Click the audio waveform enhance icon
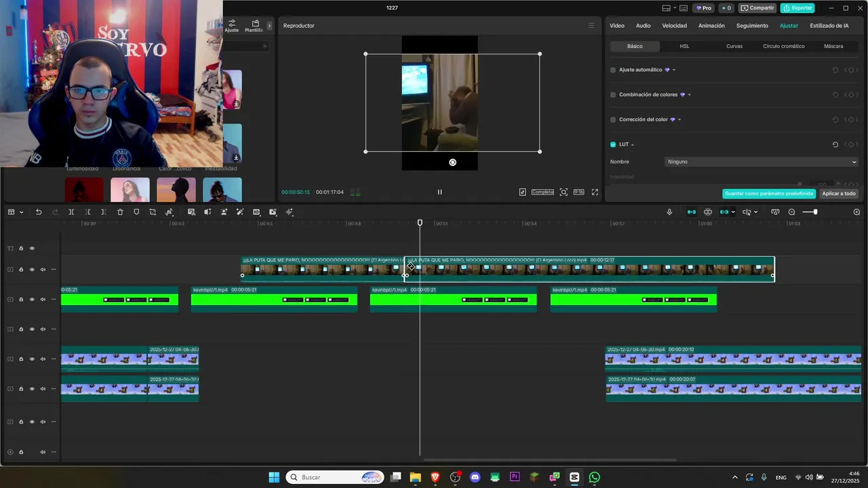The width and height of the screenshot is (868, 488). [290, 212]
